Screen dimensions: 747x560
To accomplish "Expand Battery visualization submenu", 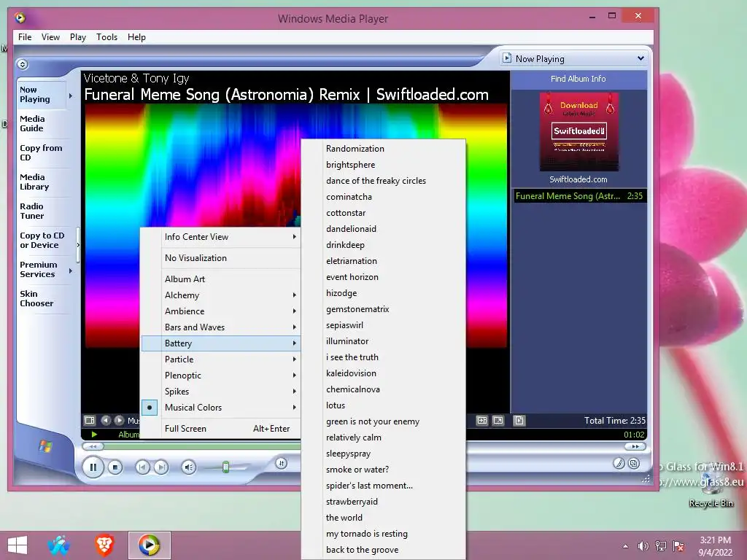I will (221, 343).
